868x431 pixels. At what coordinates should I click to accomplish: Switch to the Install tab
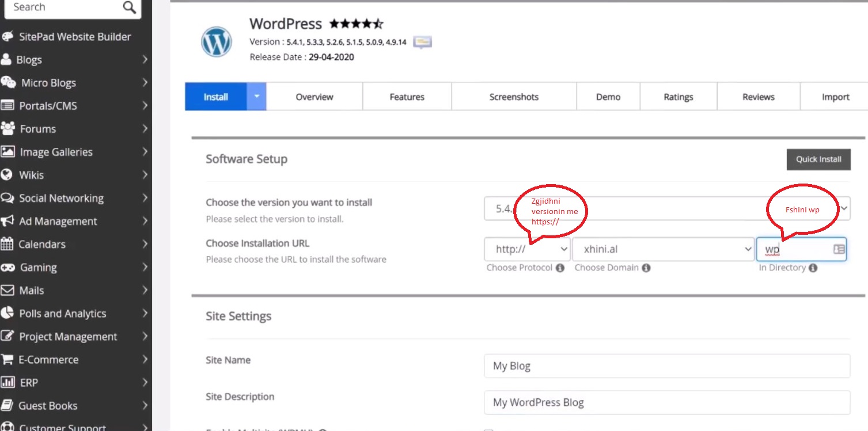(216, 97)
